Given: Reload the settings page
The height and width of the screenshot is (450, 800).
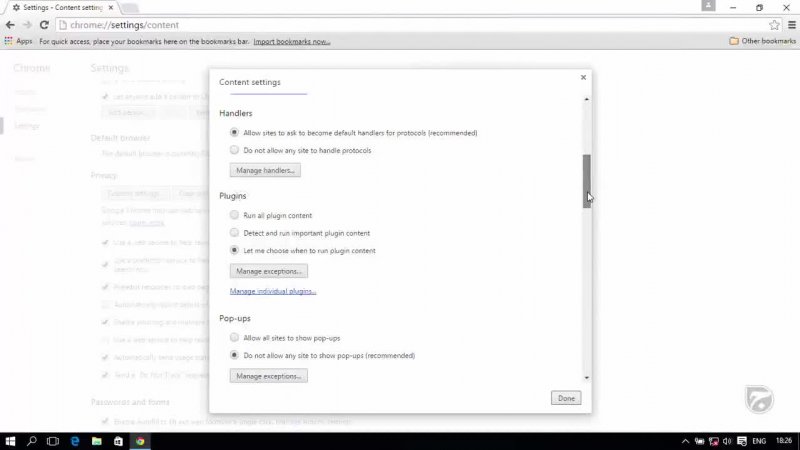Looking at the screenshot, I should (44, 24).
